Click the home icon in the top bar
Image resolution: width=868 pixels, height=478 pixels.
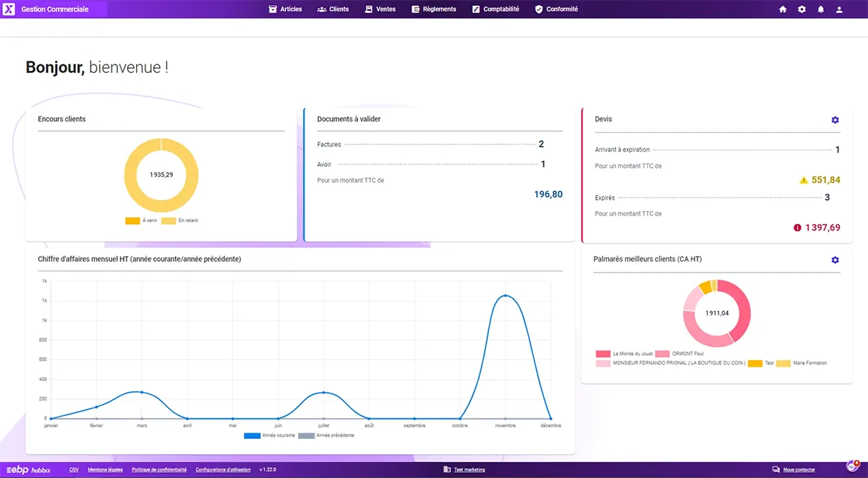pyautogui.click(x=783, y=9)
